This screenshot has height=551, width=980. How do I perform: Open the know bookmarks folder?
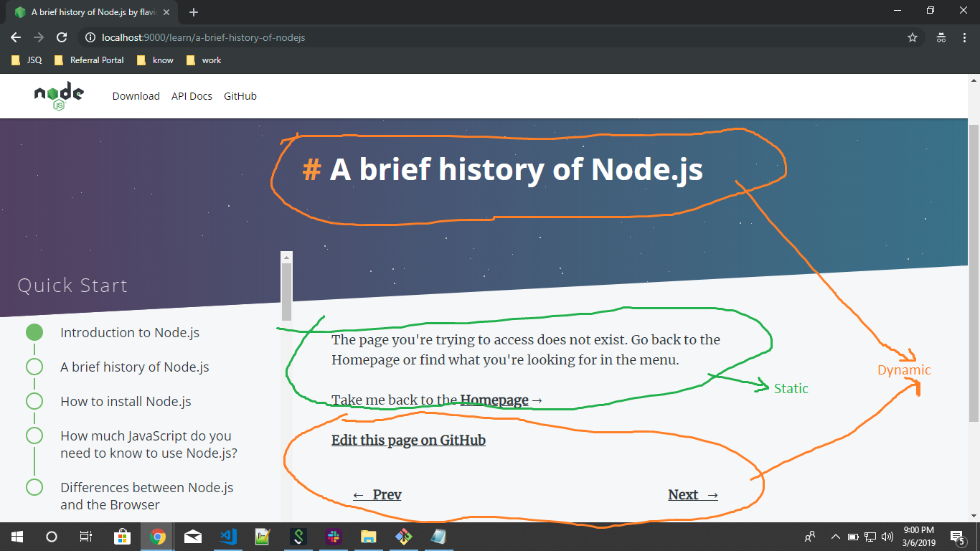point(154,60)
